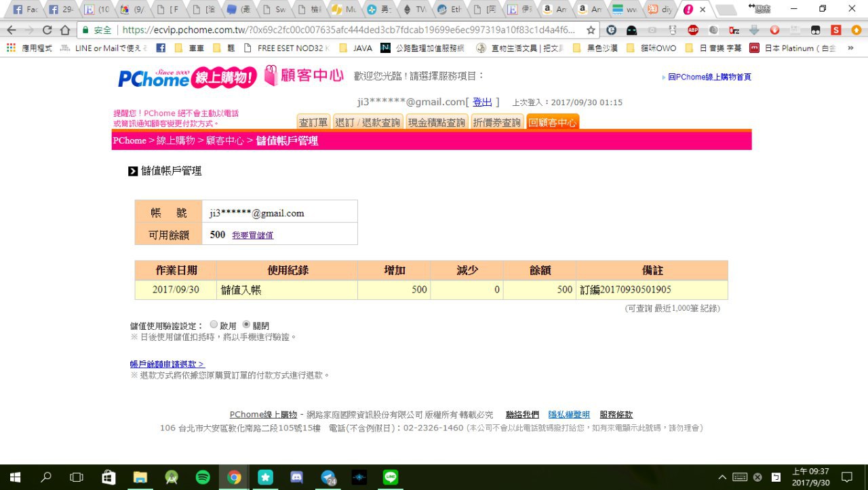Open Telegram from the taskbar
The height and width of the screenshot is (490, 868).
pyautogui.click(x=328, y=477)
